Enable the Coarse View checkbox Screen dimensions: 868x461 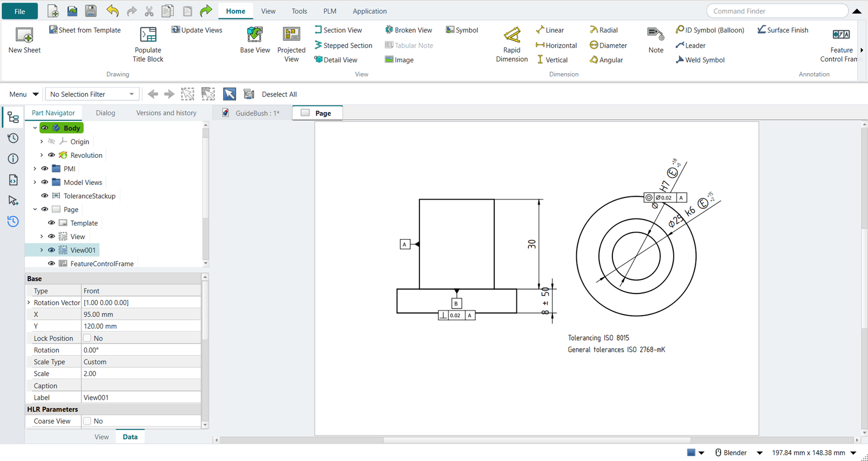pos(87,421)
